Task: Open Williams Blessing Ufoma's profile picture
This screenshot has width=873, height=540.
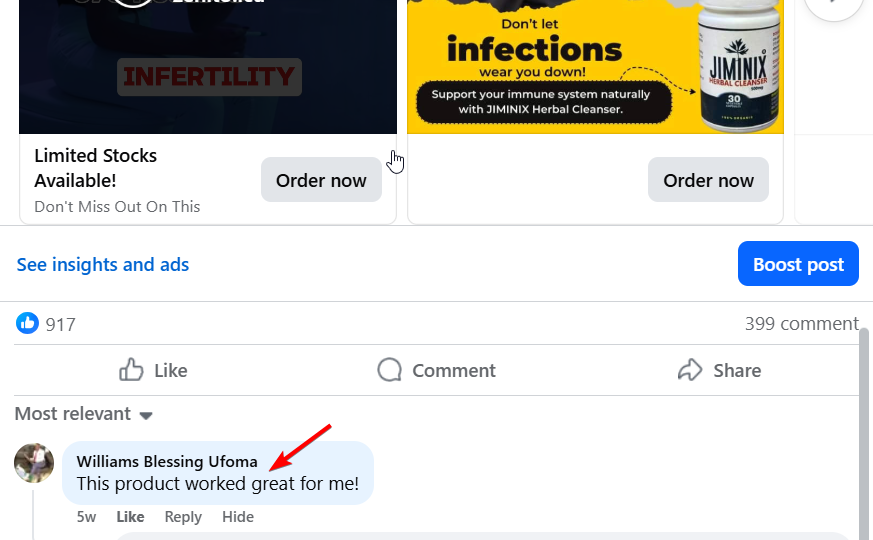Action: point(34,463)
